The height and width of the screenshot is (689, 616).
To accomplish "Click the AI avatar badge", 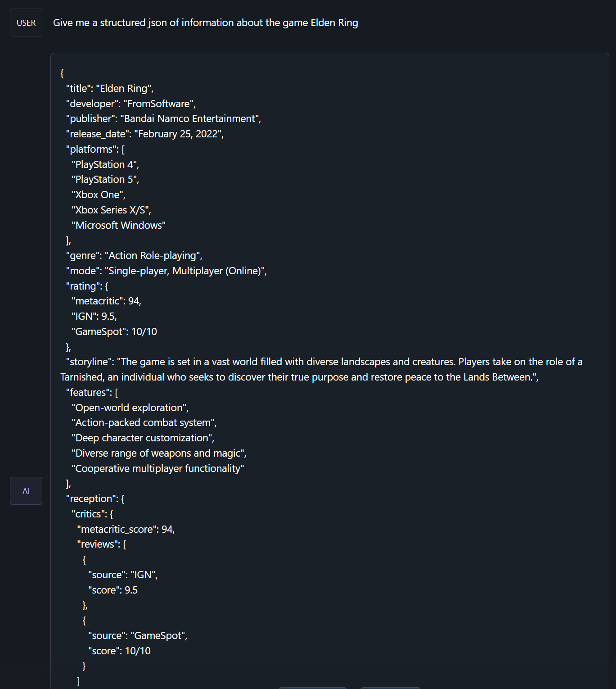I will pyautogui.click(x=26, y=490).
